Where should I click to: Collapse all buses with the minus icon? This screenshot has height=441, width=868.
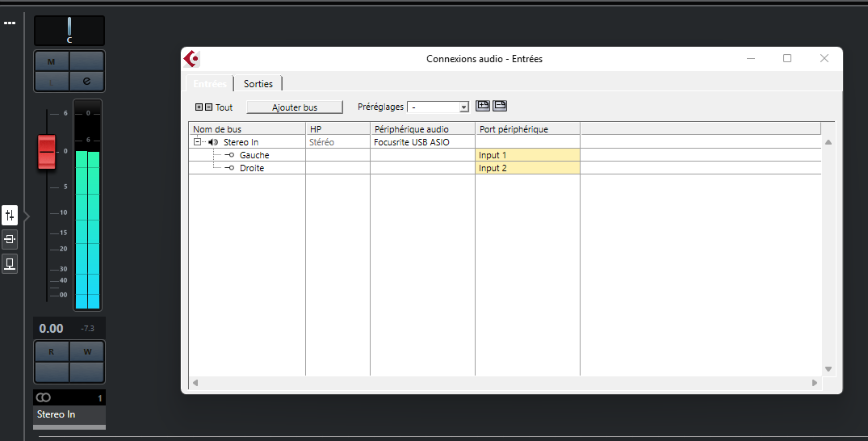(209, 107)
